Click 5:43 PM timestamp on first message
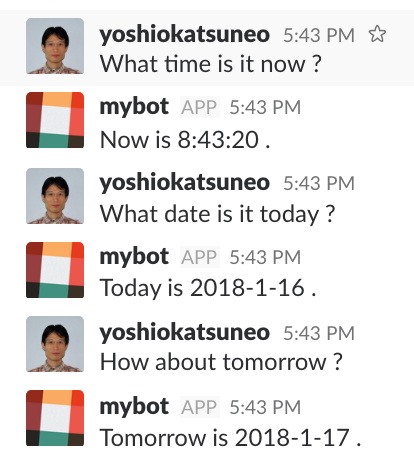The image size is (414, 468). (319, 35)
